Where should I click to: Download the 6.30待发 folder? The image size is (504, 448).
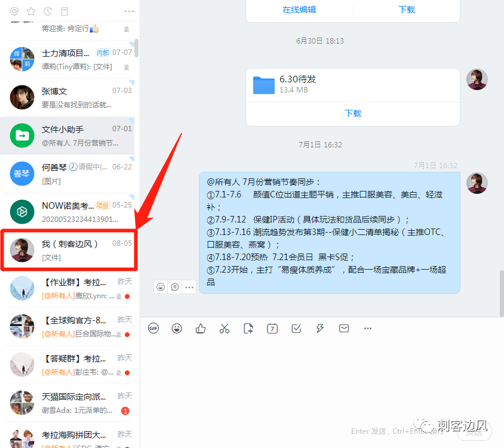(x=353, y=113)
